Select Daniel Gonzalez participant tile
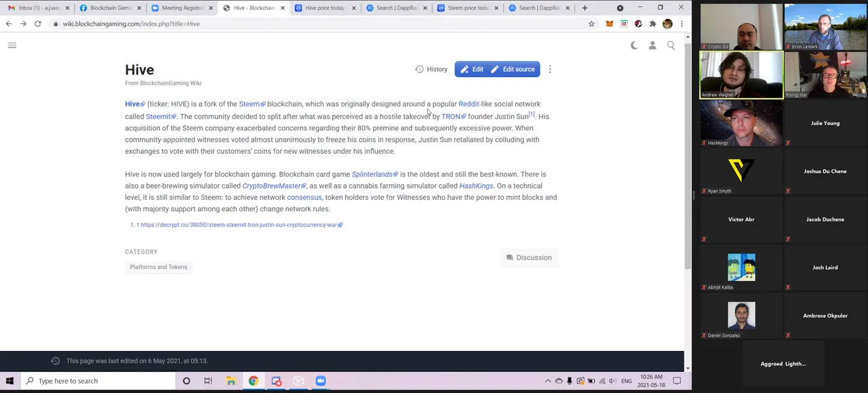 click(x=741, y=315)
